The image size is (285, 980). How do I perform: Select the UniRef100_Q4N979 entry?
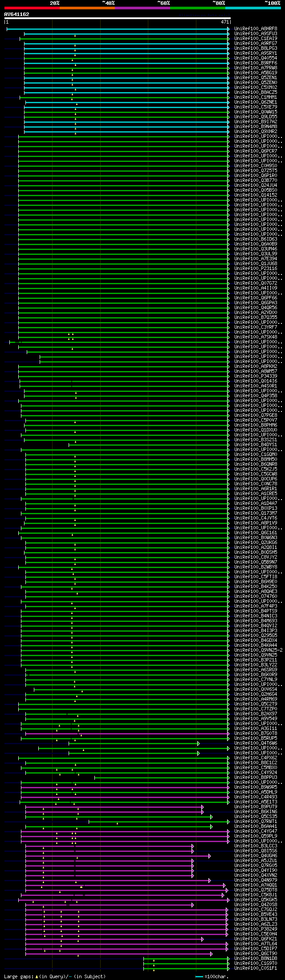coord(256,880)
